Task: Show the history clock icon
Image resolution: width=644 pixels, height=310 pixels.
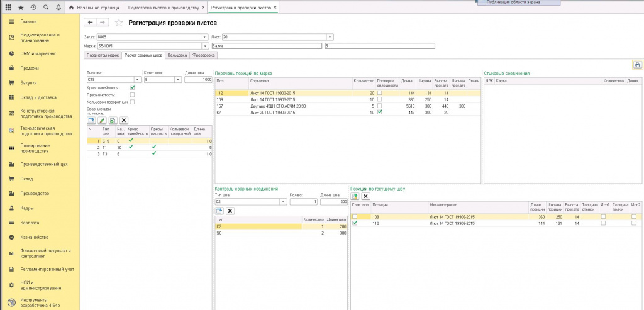Action: (33, 8)
